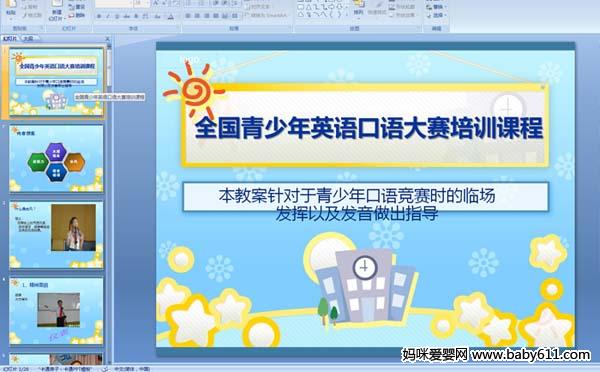Open the font size dropdown
This screenshot has width=600, height=372.
(x=148, y=4)
